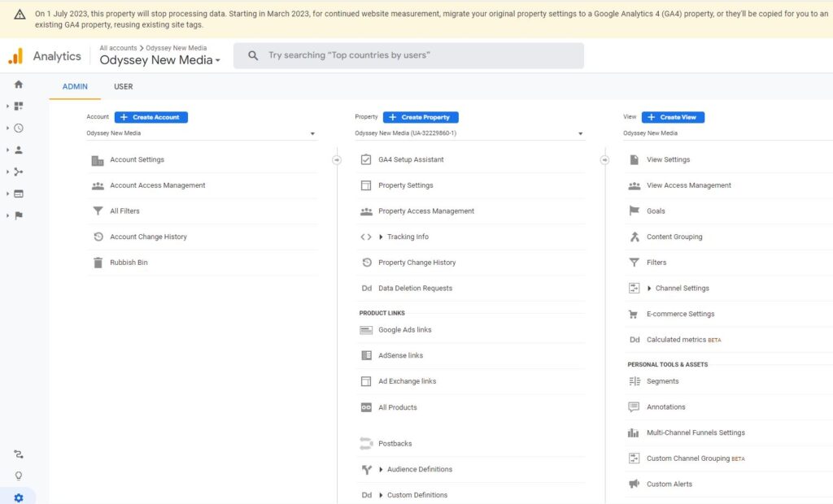Open the Account selector dropdown
The height and width of the screenshot is (504, 833).
202,133
